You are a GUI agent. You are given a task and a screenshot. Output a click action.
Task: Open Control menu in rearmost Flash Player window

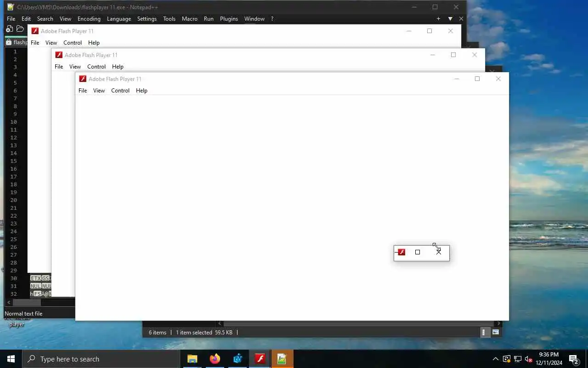(73, 43)
